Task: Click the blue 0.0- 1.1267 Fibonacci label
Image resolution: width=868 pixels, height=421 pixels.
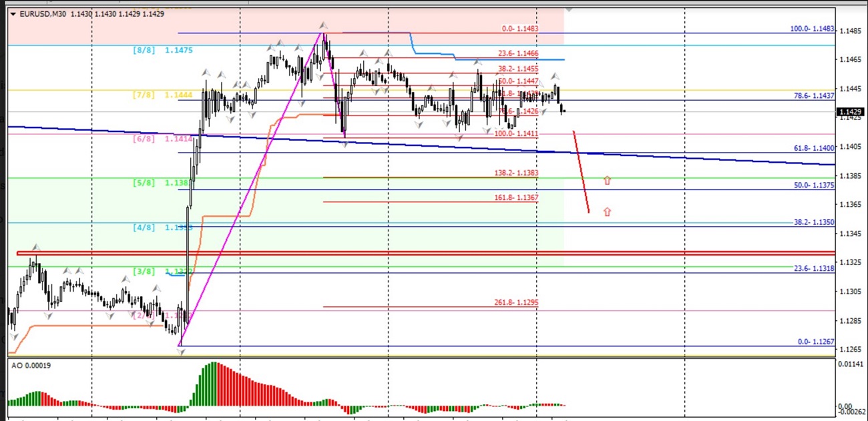Action: click(x=816, y=342)
